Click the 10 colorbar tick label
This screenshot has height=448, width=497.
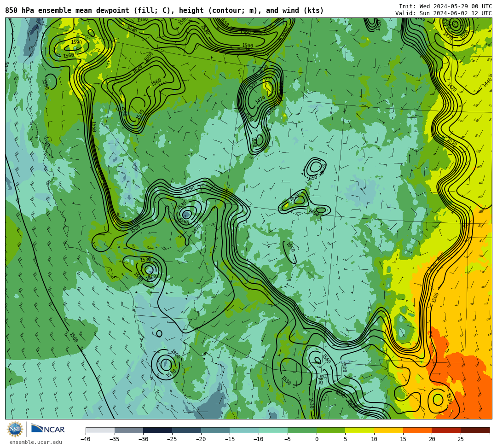tap(374, 439)
